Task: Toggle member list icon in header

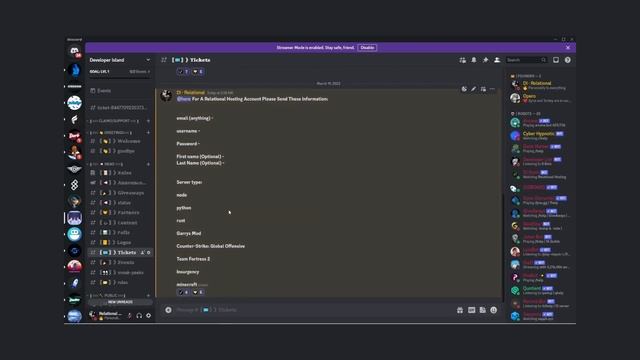Action: 497,60
